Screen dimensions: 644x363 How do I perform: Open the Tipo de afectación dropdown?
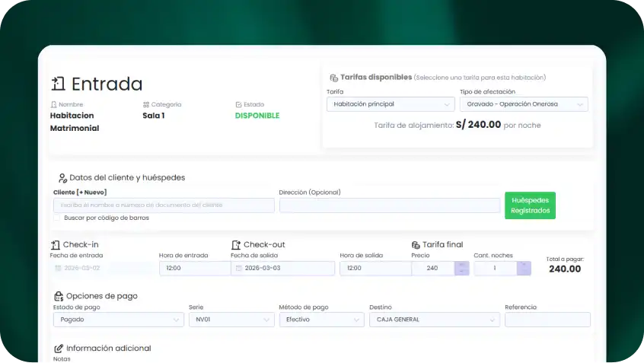coord(524,104)
